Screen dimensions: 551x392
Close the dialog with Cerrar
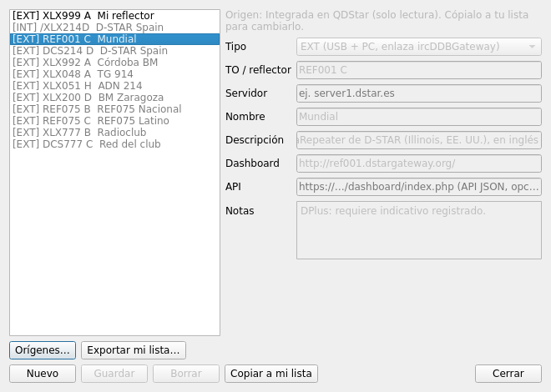point(508,374)
